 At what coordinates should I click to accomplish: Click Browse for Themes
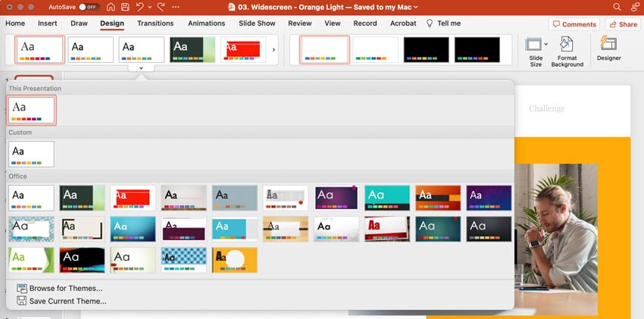click(x=65, y=289)
